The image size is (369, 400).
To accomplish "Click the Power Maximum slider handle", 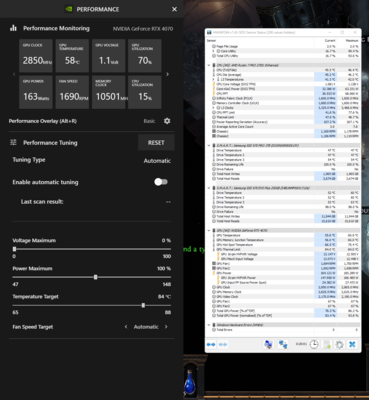I will pyautogui.click(x=96, y=277).
